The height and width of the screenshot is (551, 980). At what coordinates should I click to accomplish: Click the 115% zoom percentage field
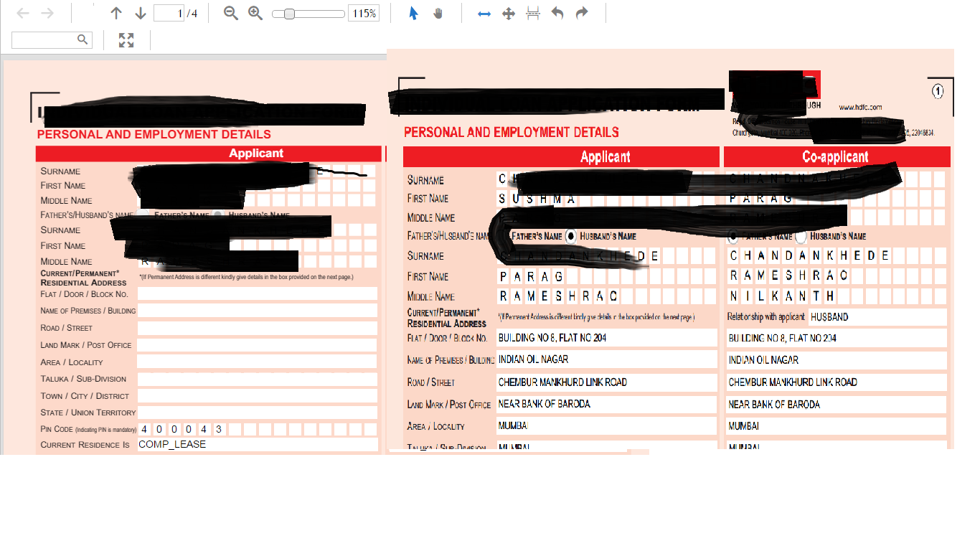click(x=364, y=14)
